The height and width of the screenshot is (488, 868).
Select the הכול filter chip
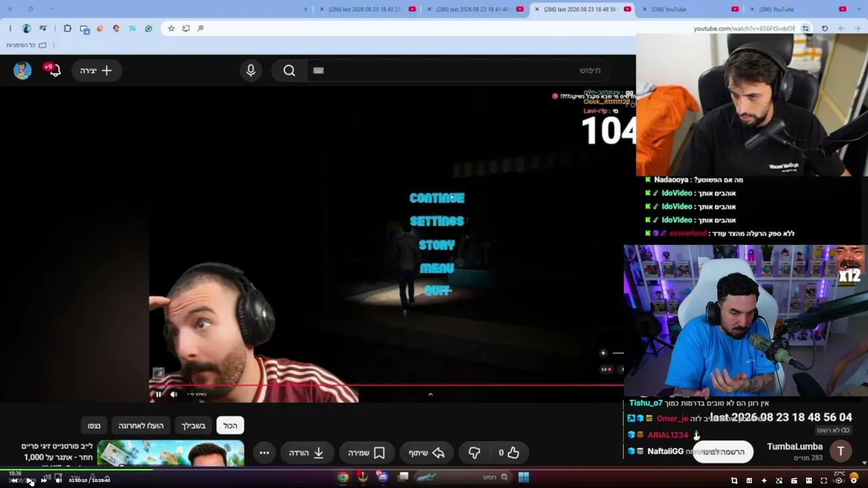click(x=231, y=426)
